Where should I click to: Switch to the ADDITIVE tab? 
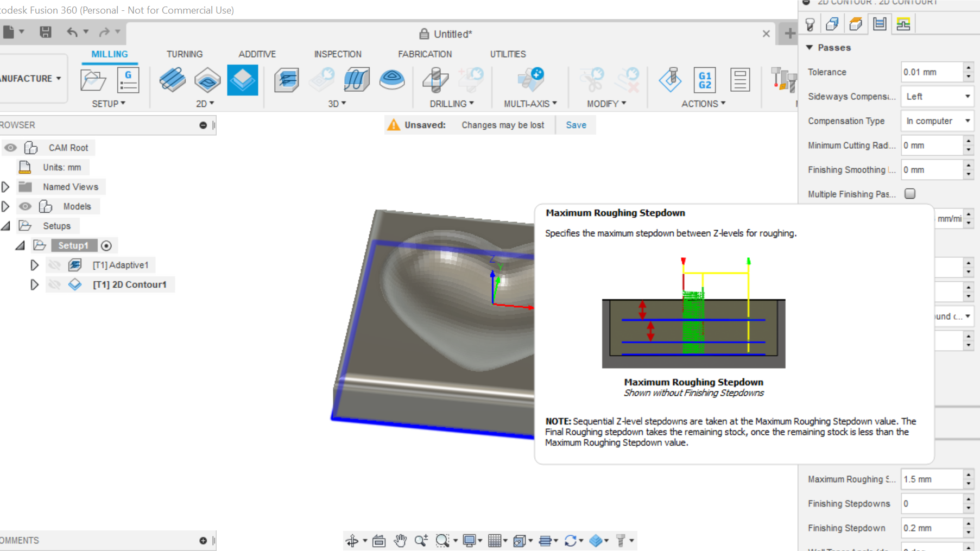tap(257, 54)
